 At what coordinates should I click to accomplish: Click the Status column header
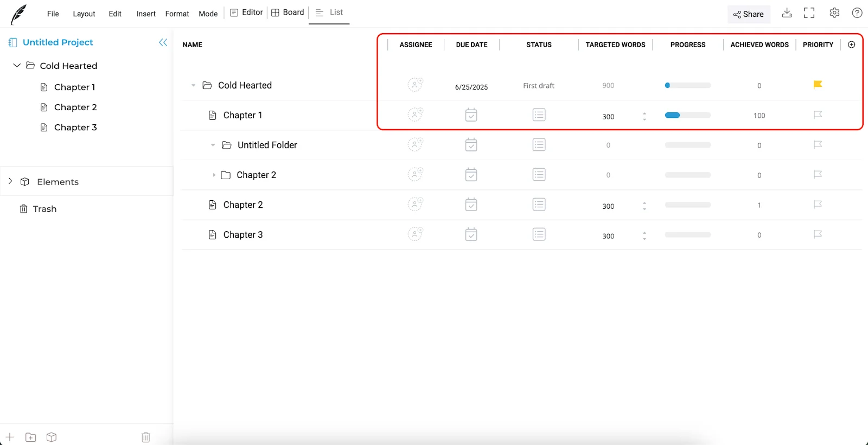pyautogui.click(x=539, y=44)
